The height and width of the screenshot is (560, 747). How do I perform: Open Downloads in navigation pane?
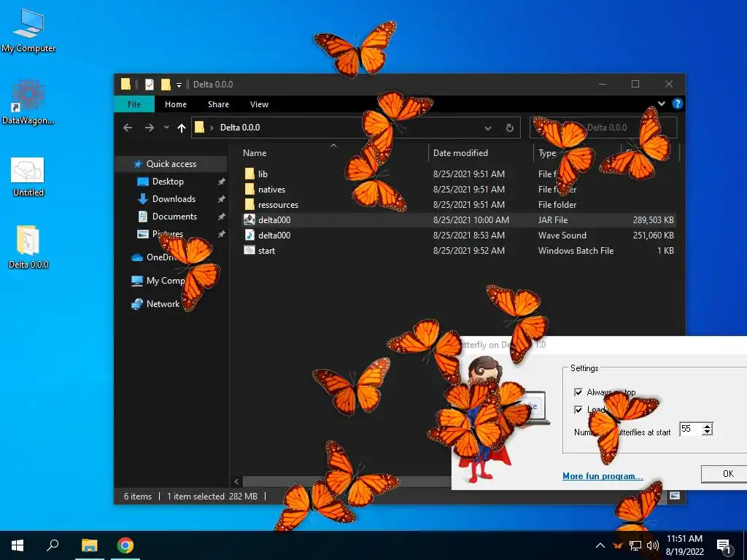click(174, 199)
